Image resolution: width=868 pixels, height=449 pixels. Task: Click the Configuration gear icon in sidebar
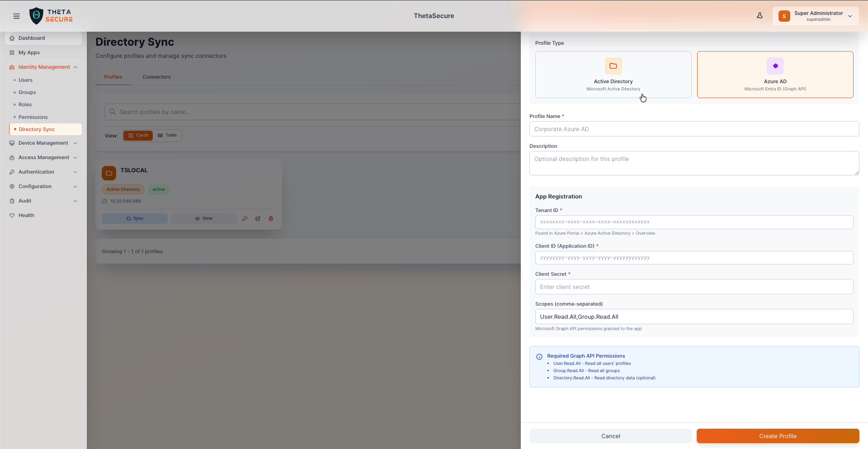tap(12, 186)
